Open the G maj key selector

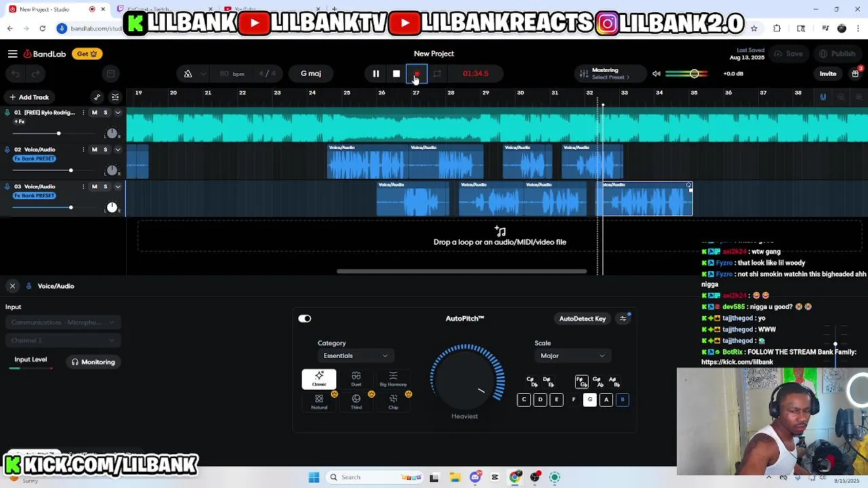click(311, 73)
